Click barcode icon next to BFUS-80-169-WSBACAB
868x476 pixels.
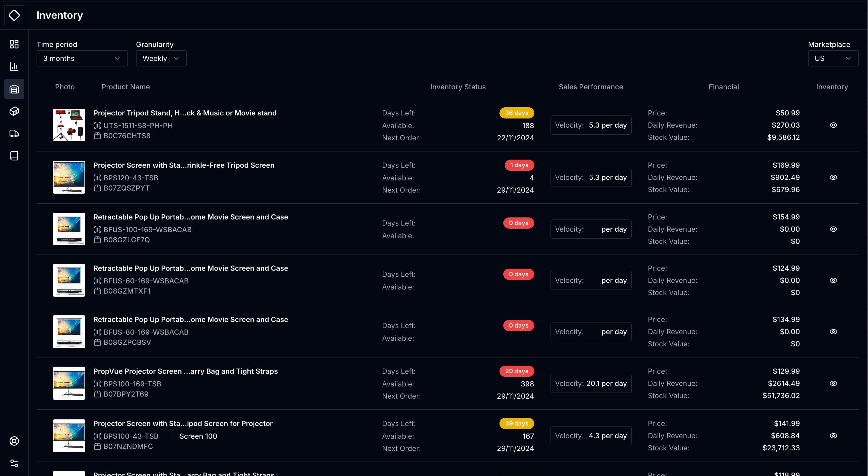pos(97,332)
